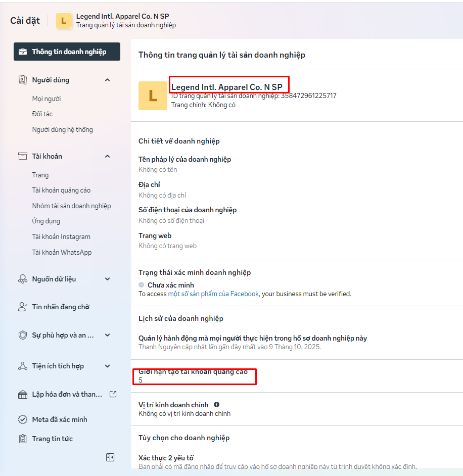Click the Tài khoản archive box icon

point(22,156)
